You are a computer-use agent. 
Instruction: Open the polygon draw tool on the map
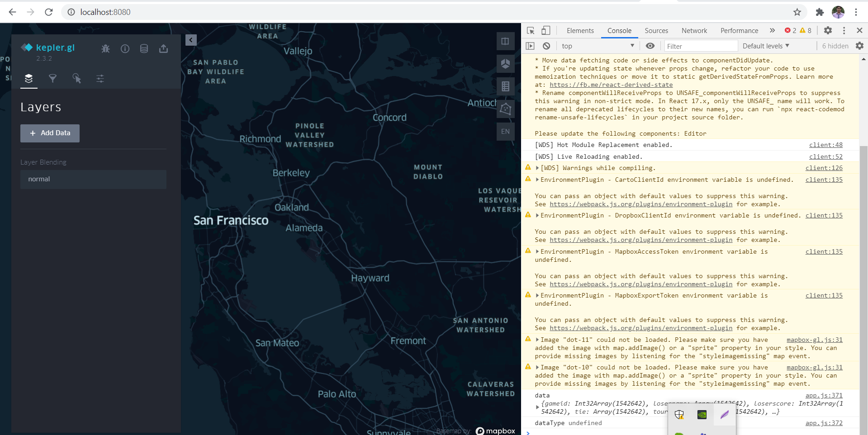point(506,109)
